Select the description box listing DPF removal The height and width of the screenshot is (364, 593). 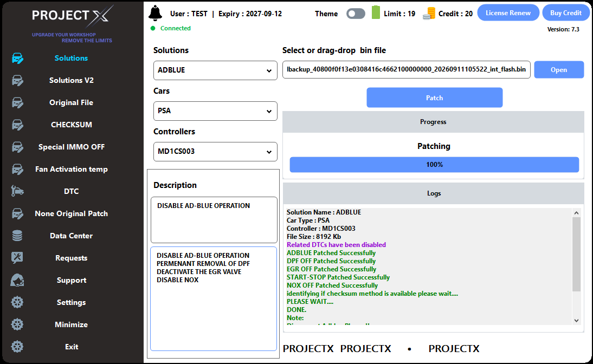pyautogui.click(x=214, y=299)
